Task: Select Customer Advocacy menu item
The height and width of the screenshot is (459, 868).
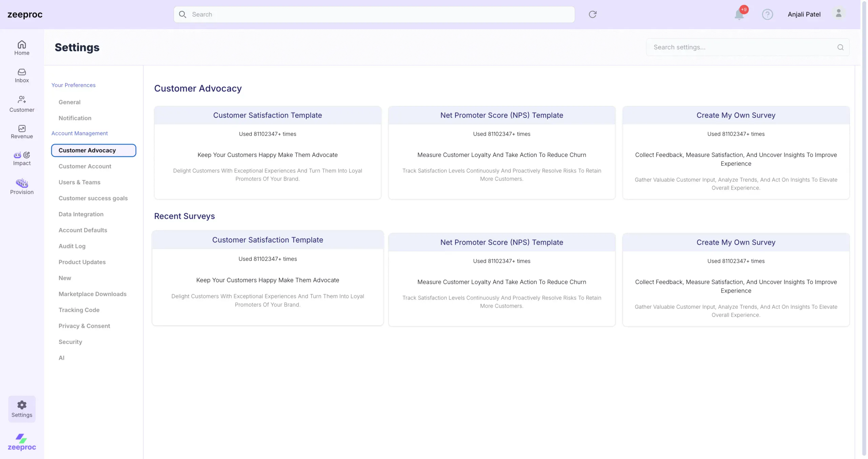Action: pos(94,150)
